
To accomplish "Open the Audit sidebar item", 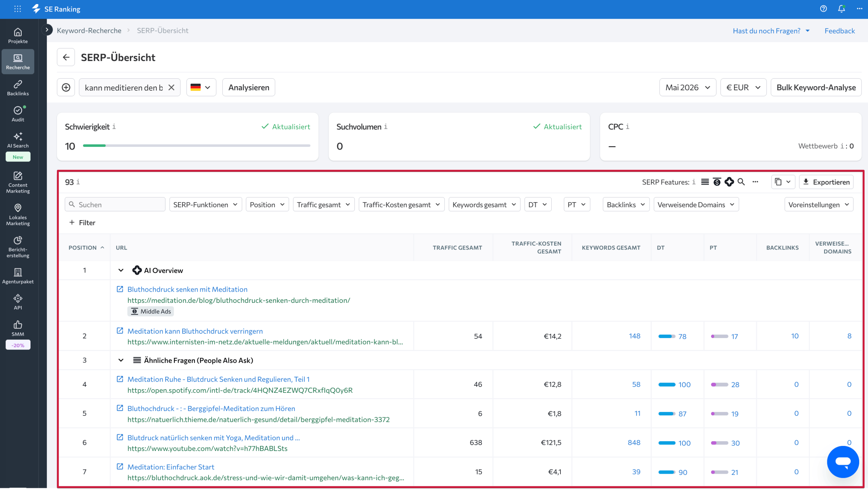I will tap(18, 114).
